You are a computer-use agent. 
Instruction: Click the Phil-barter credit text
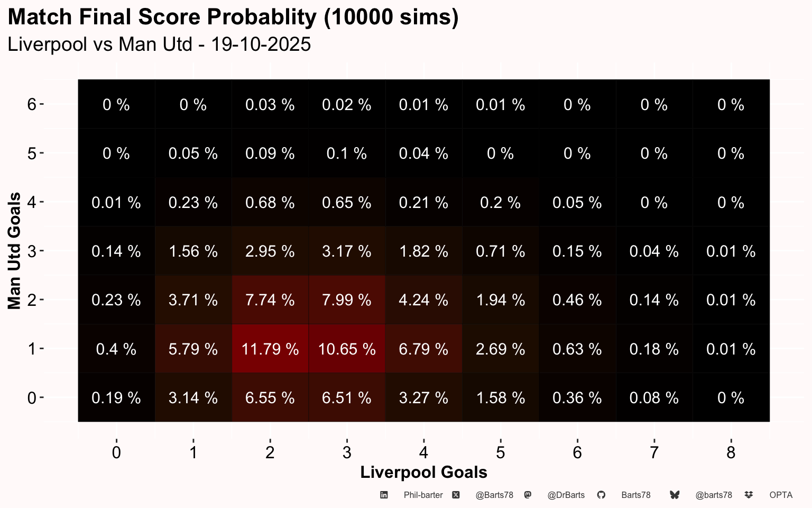click(423, 495)
